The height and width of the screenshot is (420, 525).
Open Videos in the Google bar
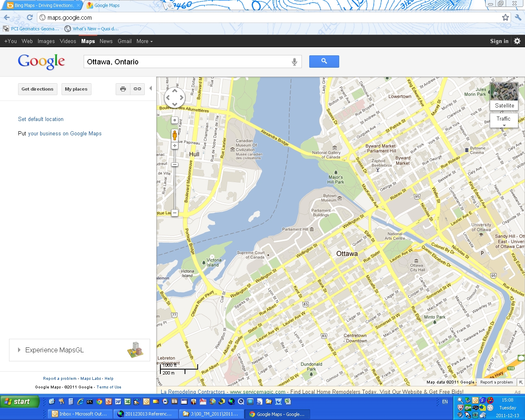[68, 41]
